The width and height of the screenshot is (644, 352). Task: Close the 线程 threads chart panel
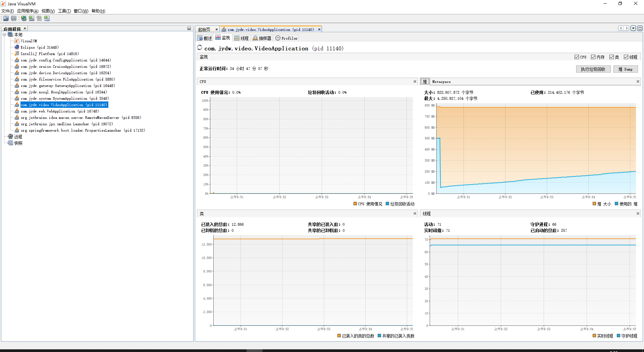638,214
